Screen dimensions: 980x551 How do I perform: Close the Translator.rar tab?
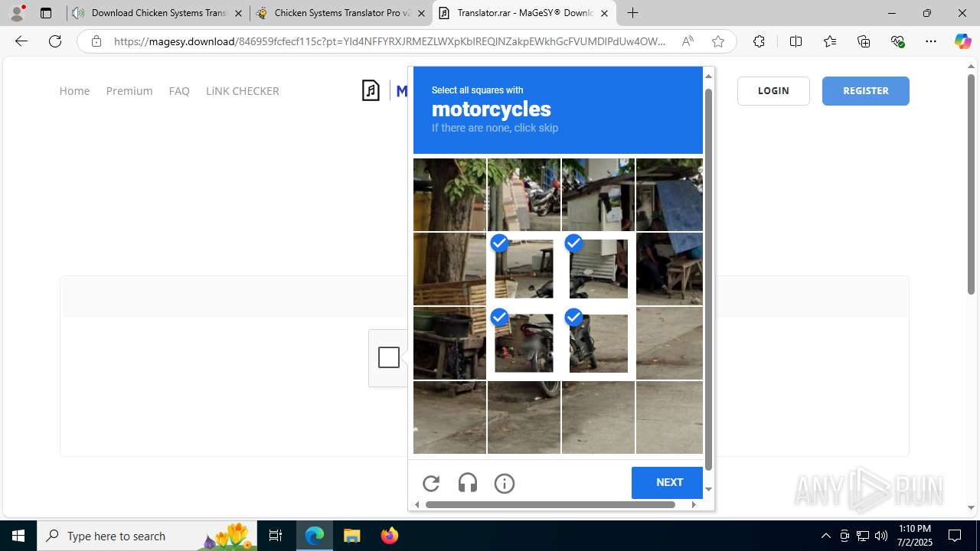pyautogui.click(x=604, y=13)
